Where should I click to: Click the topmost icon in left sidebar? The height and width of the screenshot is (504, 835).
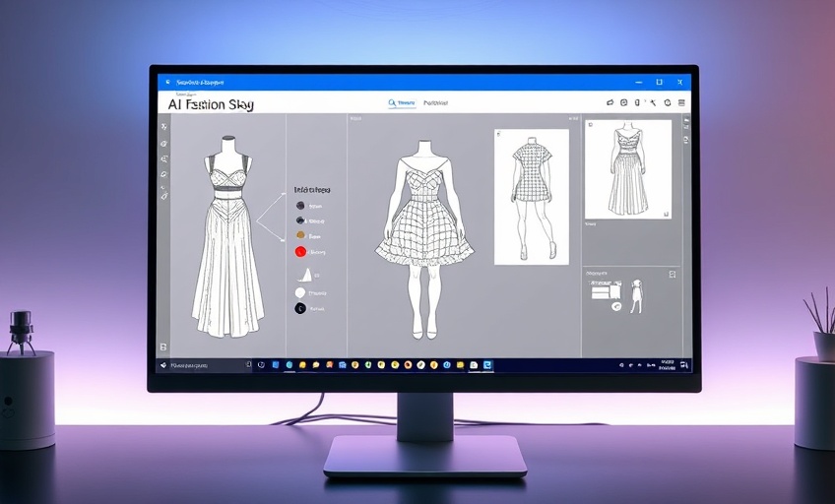click(163, 127)
